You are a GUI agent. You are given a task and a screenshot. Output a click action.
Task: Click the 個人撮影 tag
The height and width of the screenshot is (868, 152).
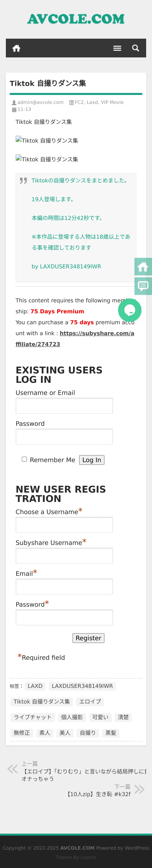point(72,717)
